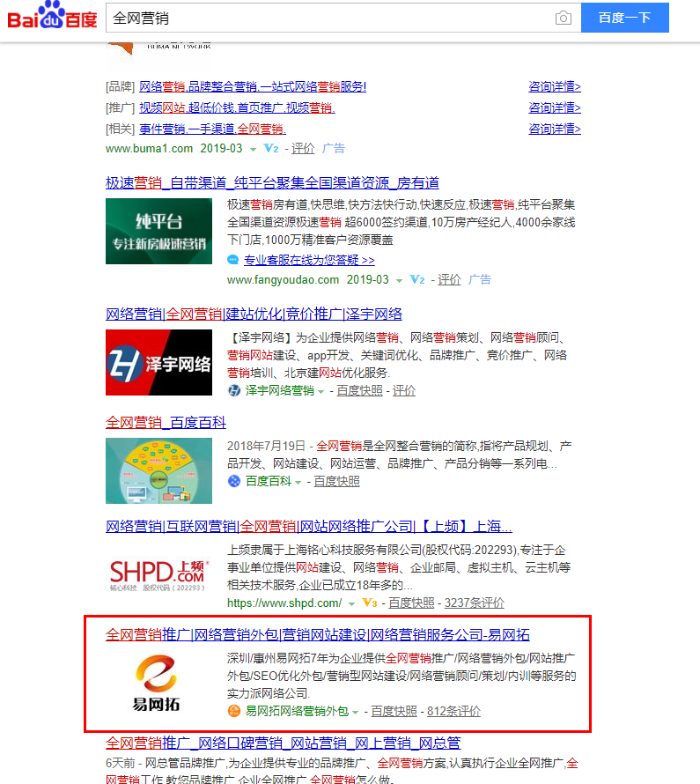
Task: Click 易网拓网络营销外包 source name
Action: [297, 711]
